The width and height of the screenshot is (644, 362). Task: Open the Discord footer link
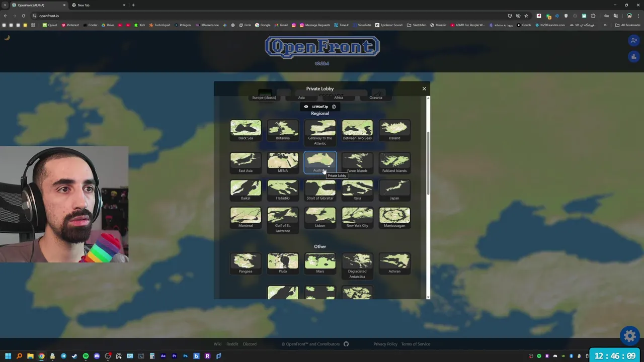pos(250,344)
